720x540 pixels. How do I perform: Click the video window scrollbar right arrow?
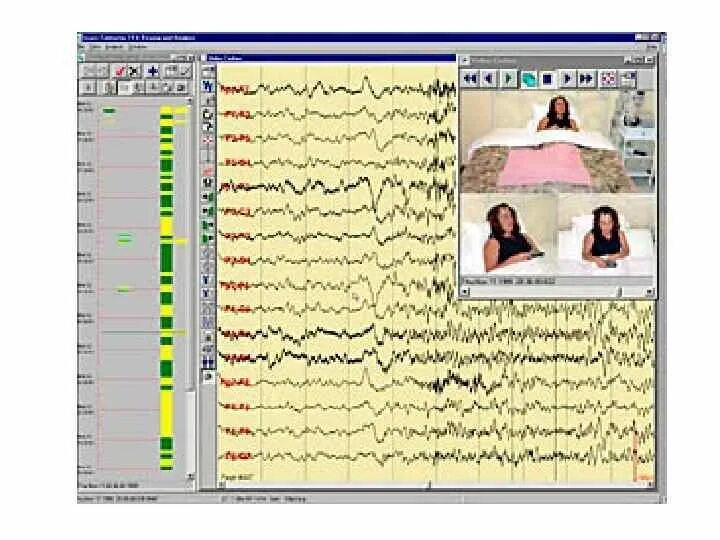tap(650, 292)
